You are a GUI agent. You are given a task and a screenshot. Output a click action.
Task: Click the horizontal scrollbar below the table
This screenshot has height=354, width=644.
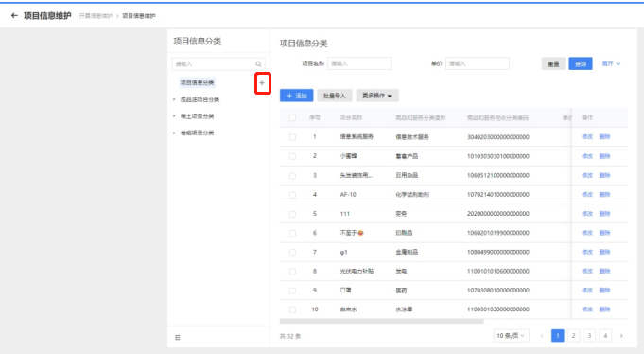[x=381, y=322]
